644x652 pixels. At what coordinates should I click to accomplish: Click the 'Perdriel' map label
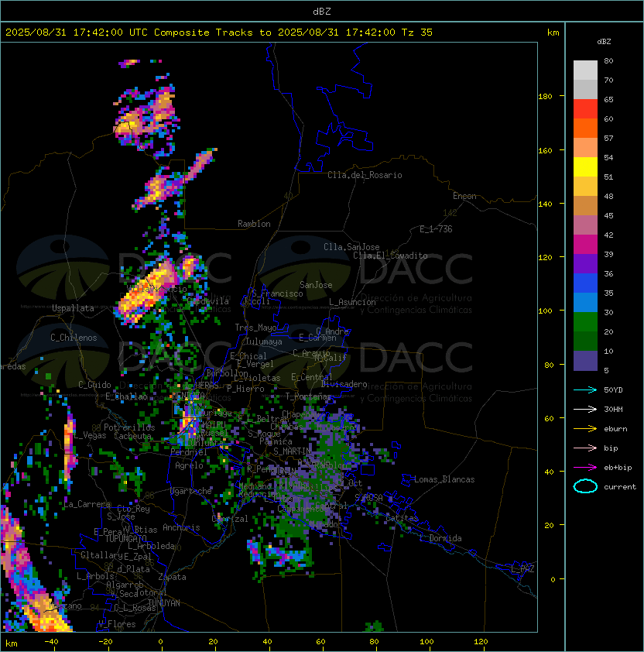pos(188,452)
